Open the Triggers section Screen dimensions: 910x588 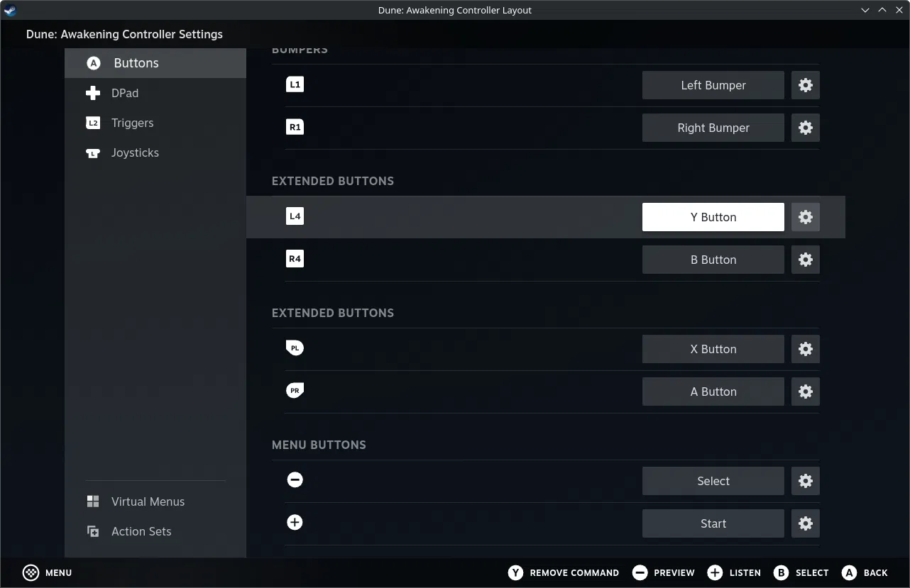tap(132, 123)
